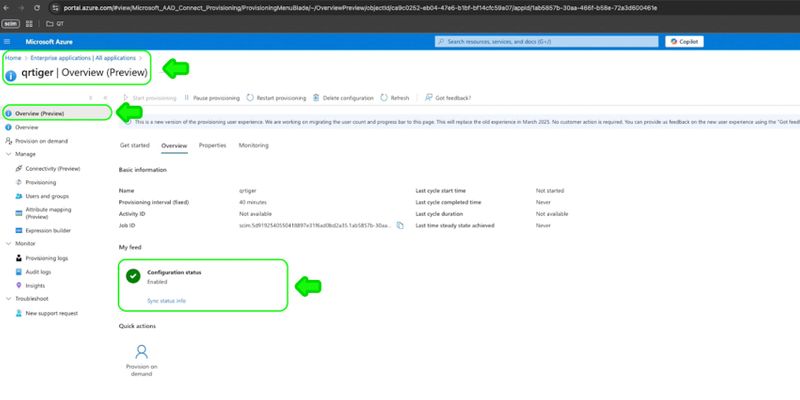This screenshot has height=400, width=800.
Task: Click the Connectivity (Preview) plug icon
Action: (19, 168)
